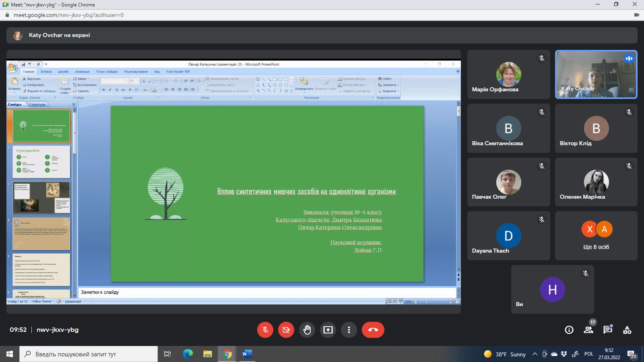Open File Explorer from the taskbar
Viewport: 644px width, 362px height.
207,354
